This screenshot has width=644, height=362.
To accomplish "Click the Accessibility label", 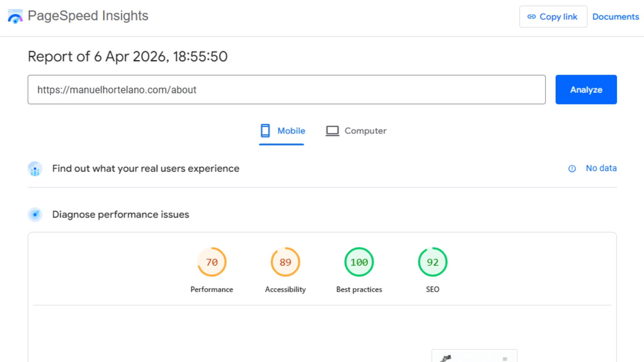I will (x=285, y=289).
